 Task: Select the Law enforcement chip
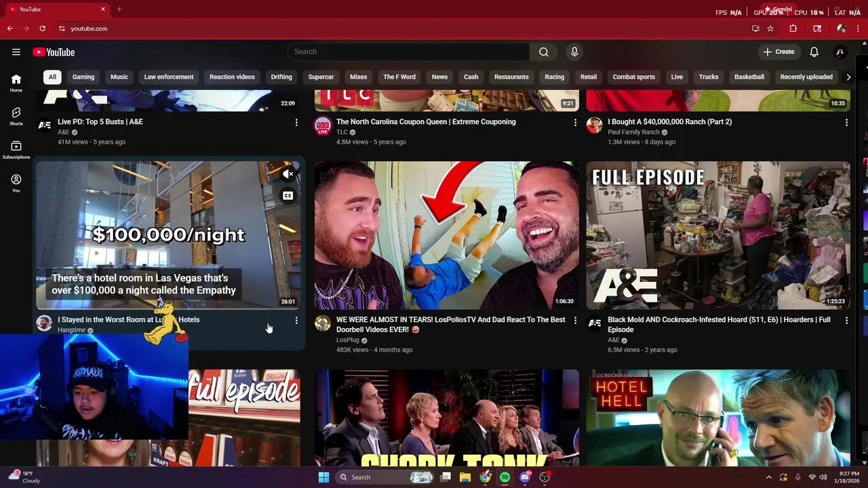click(169, 77)
